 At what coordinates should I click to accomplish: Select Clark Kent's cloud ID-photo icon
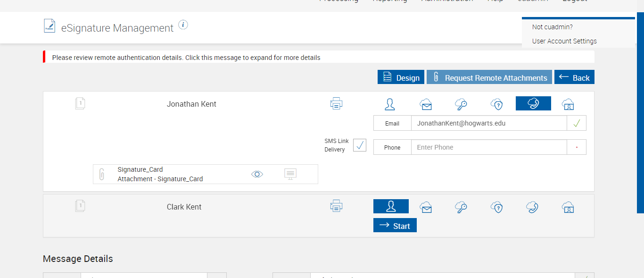coord(568,207)
